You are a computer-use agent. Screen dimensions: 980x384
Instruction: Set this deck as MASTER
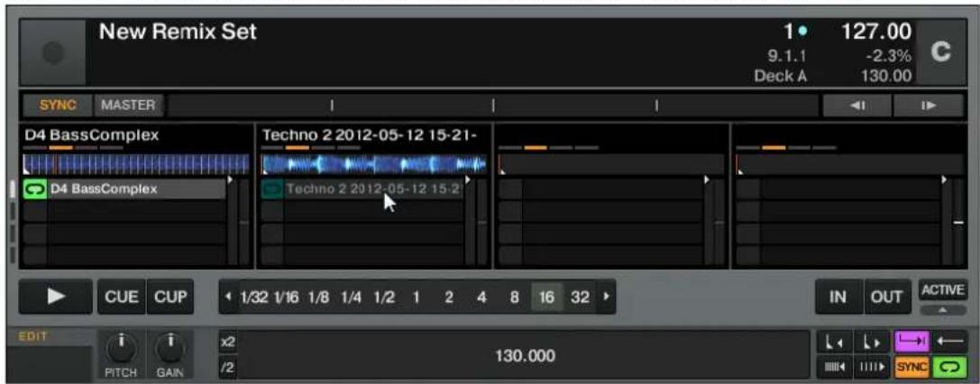tap(128, 105)
